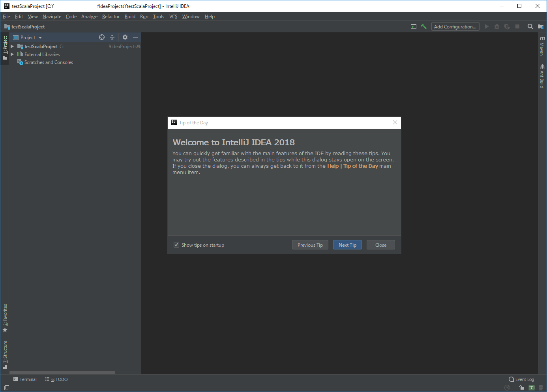547x392 pixels.
Task: Click the power save gauge status icon
Action: (x=507, y=388)
